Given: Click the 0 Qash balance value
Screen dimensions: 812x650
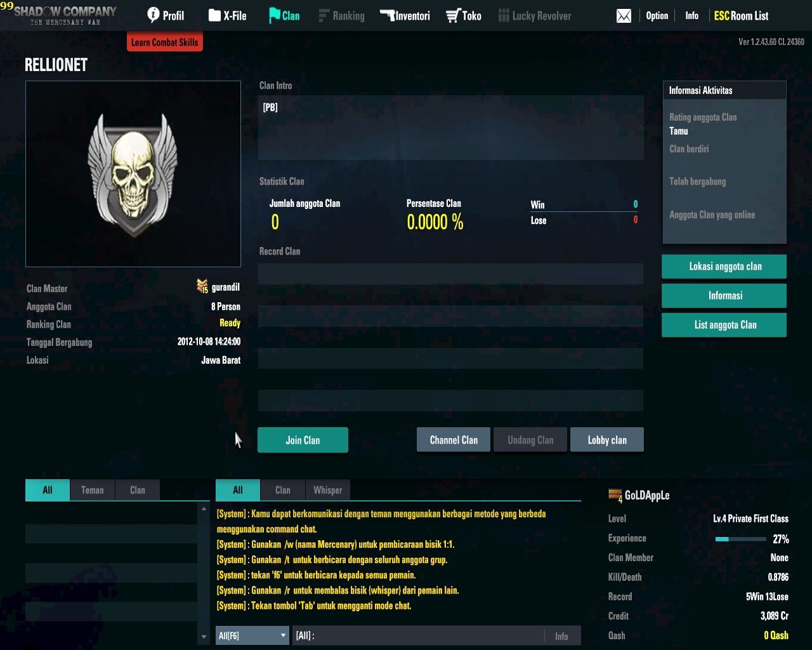Looking at the screenshot, I should tap(776, 635).
